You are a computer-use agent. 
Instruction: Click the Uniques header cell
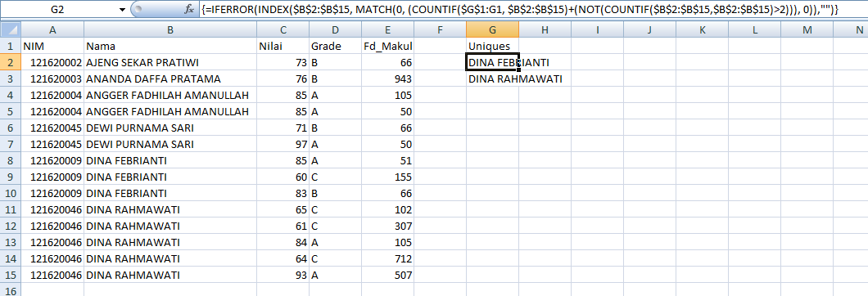click(x=492, y=47)
